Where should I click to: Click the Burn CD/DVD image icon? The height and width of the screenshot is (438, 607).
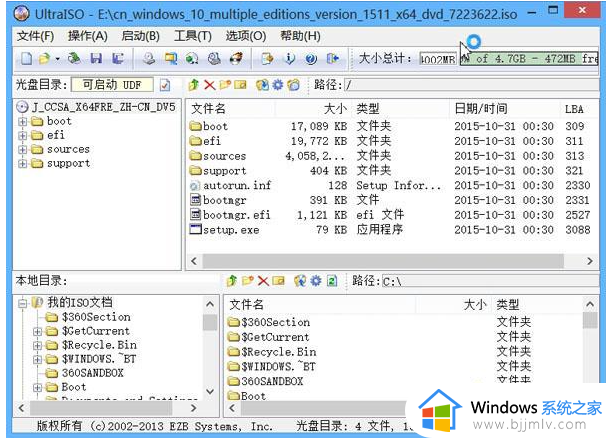(x=236, y=59)
